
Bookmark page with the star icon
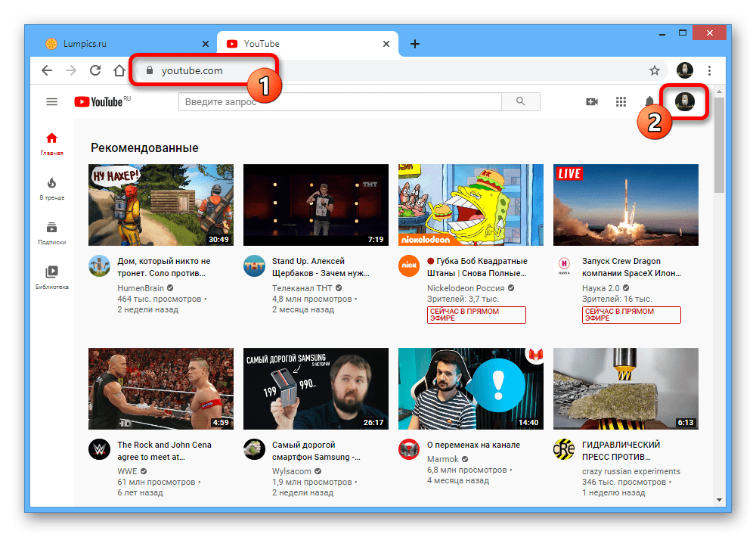[x=655, y=70]
